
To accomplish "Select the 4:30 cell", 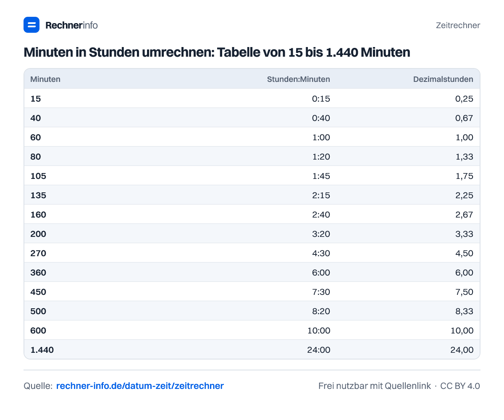I will 321,253.
